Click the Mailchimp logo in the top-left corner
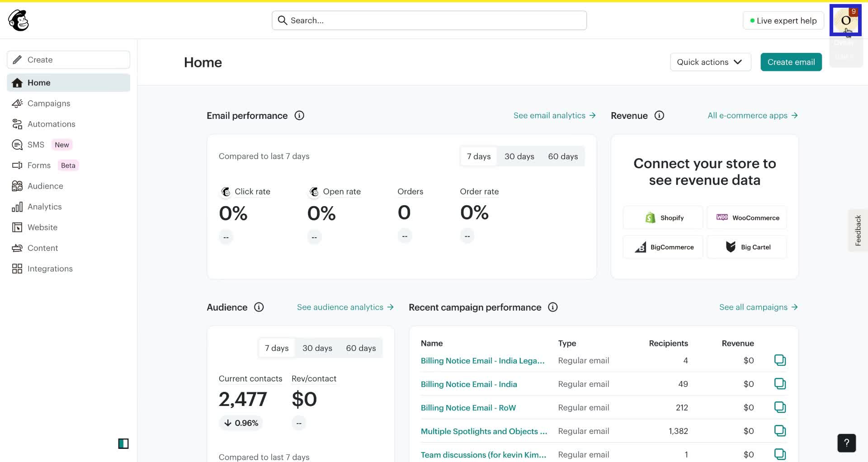Screen dimensions: 868x462 tap(18, 20)
